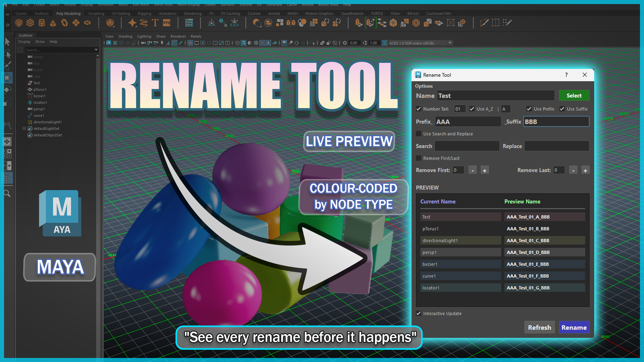Image resolution: width=644 pixels, height=362 pixels.
Task: Click the Refresh button
Action: point(540,327)
